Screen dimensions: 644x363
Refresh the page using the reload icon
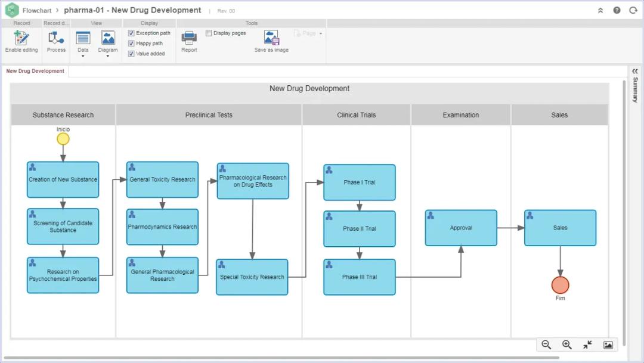tap(633, 10)
